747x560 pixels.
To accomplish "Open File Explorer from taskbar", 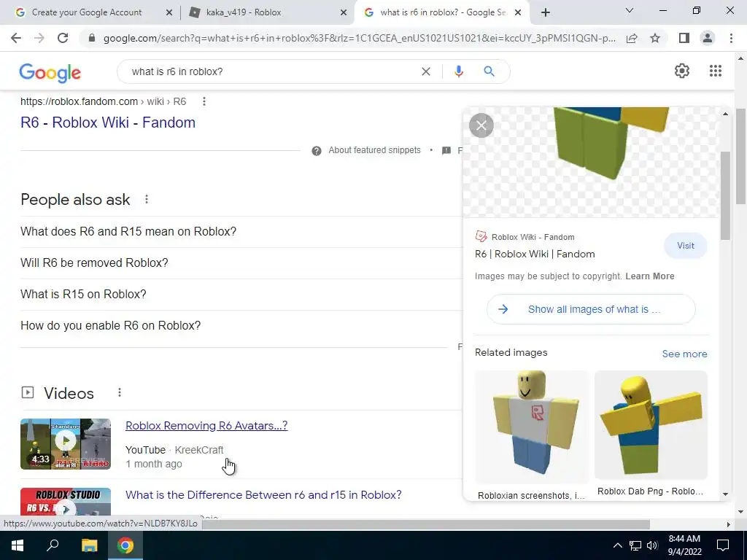I will coord(89,545).
